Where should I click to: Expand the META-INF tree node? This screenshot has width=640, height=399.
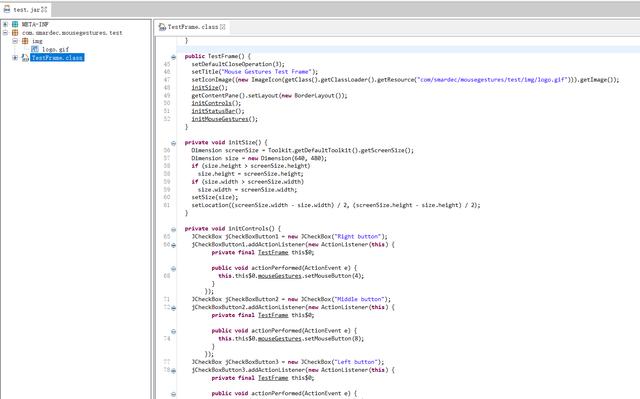5,24
